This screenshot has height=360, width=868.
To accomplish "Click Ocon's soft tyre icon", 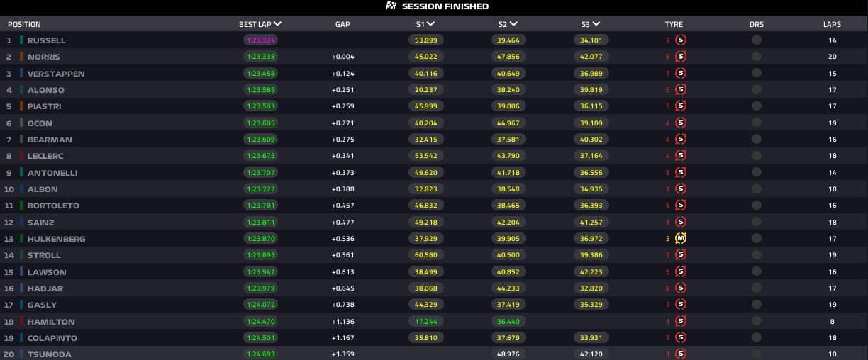I will click(x=681, y=123).
